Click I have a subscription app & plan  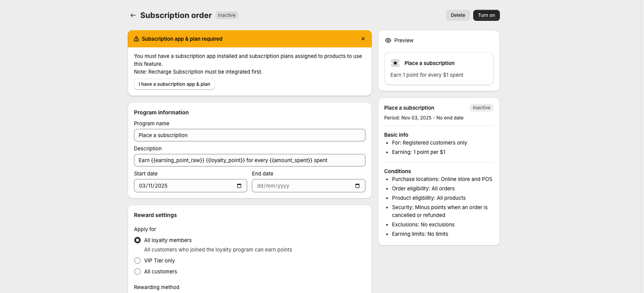[x=174, y=84]
